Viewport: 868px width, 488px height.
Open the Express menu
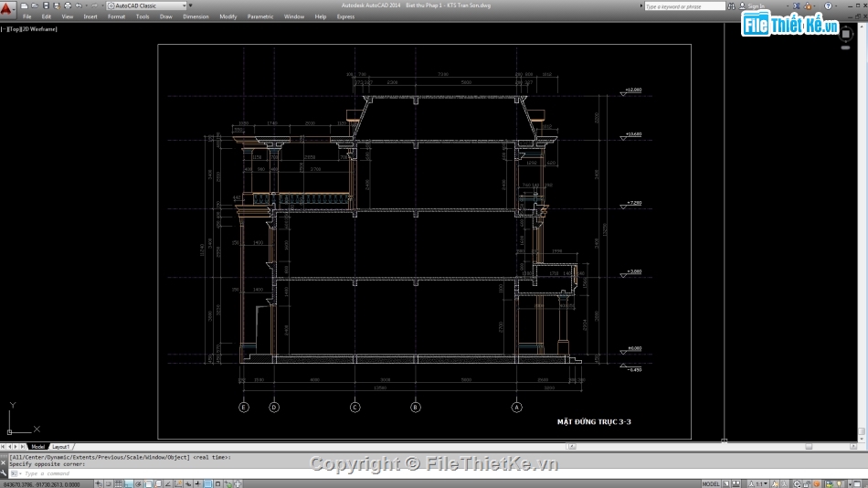(345, 16)
